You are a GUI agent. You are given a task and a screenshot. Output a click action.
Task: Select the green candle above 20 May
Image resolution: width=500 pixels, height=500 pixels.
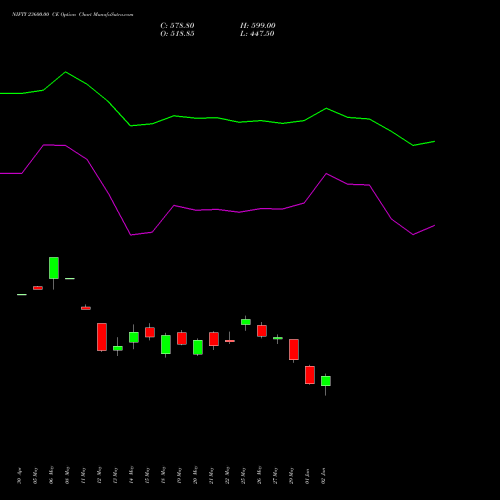click(198, 347)
